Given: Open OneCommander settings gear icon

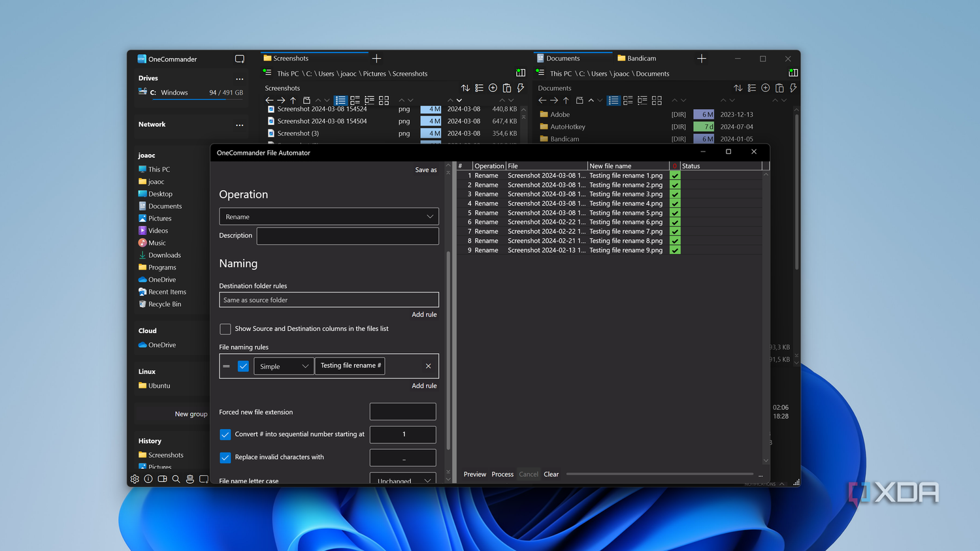Looking at the screenshot, I should (x=135, y=479).
